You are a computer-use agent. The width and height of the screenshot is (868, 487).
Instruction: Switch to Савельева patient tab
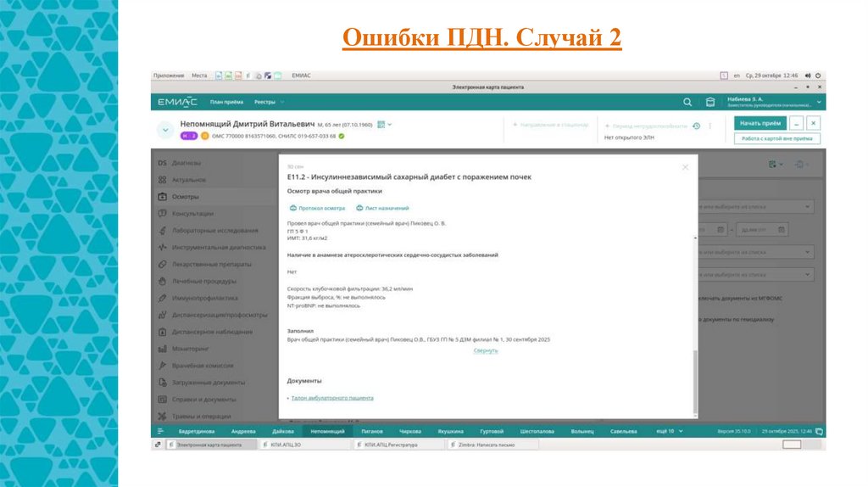pyautogui.click(x=623, y=431)
